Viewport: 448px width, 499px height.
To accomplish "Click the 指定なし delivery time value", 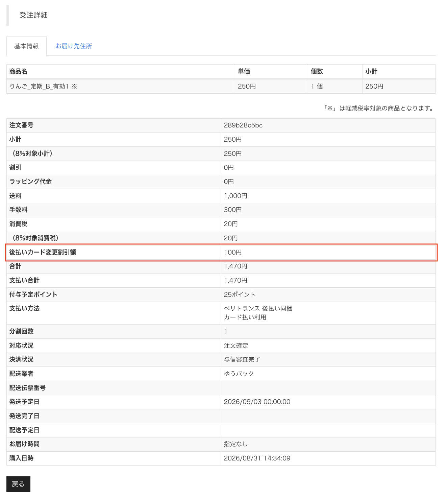I will click(236, 444).
